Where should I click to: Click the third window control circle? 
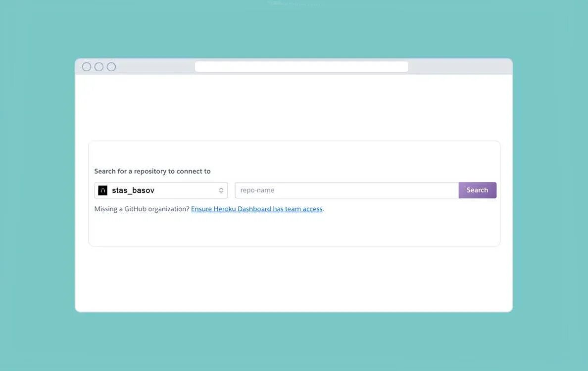click(111, 67)
